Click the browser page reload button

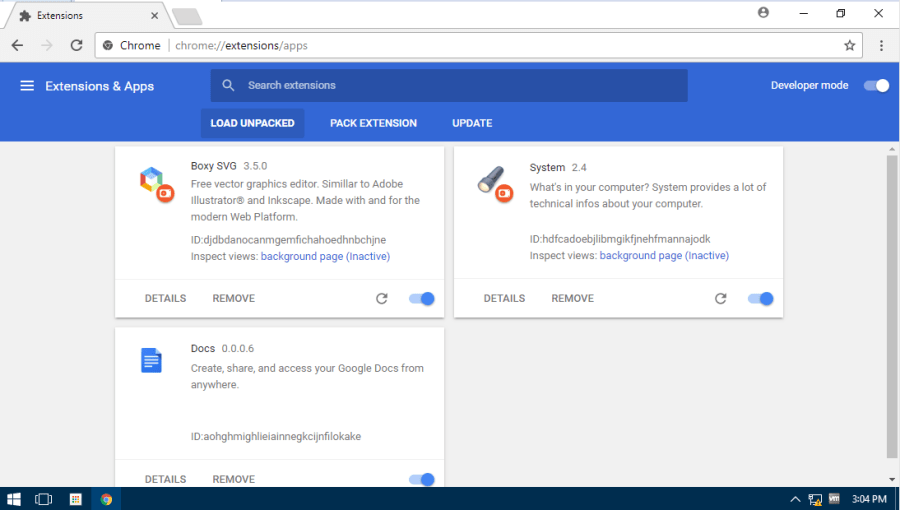(x=76, y=45)
